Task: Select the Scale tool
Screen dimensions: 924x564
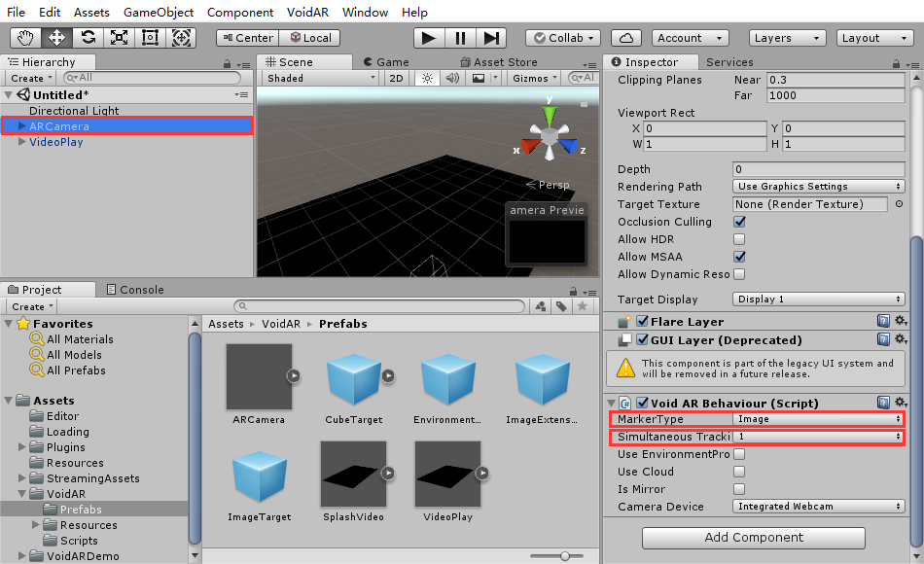Action: 119,38
